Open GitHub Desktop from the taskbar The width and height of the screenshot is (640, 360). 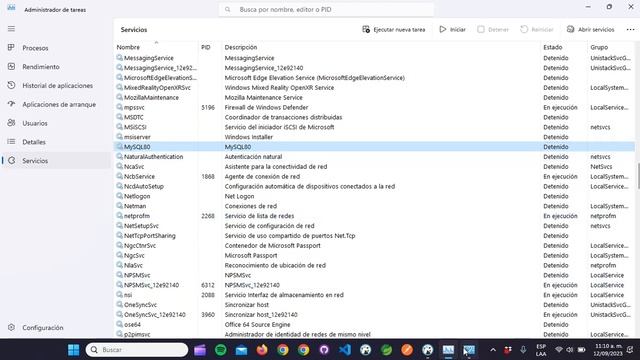click(x=324, y=350)
